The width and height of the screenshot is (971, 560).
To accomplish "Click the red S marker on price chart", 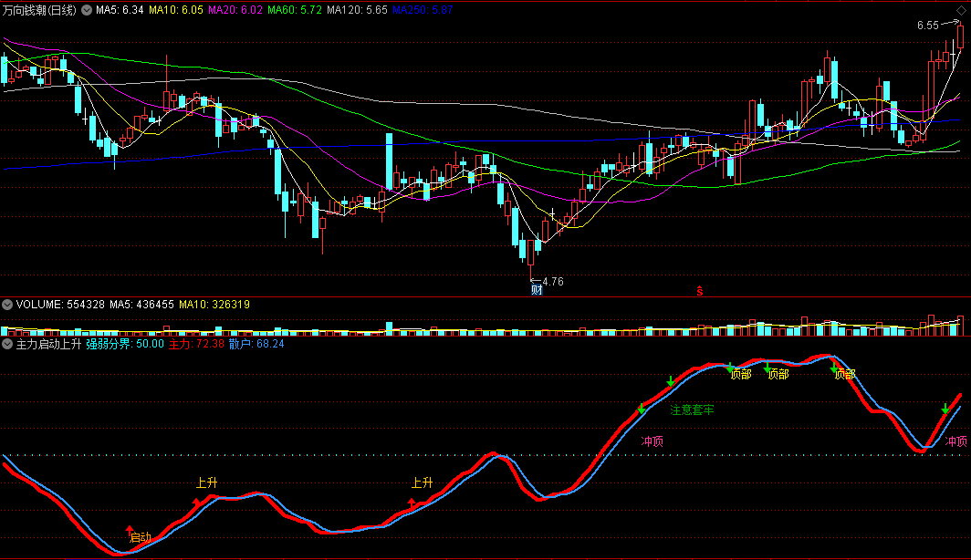I will point(700,290).
